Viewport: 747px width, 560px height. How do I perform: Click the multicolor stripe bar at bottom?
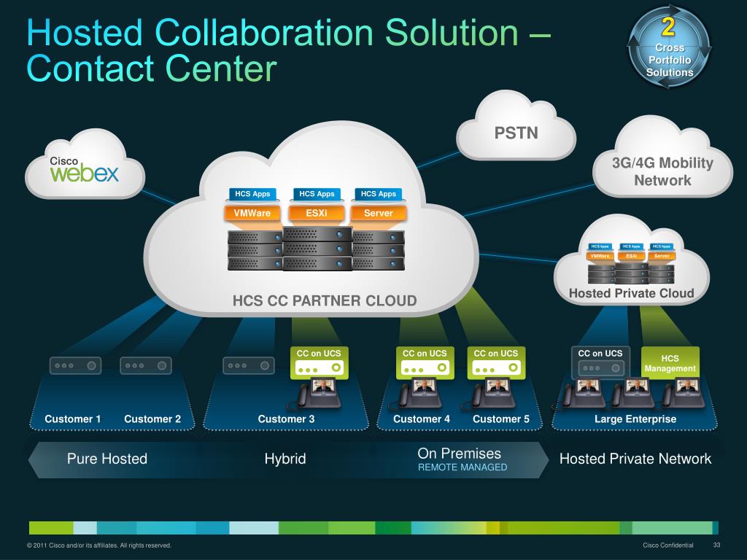[x=373, y=528]
